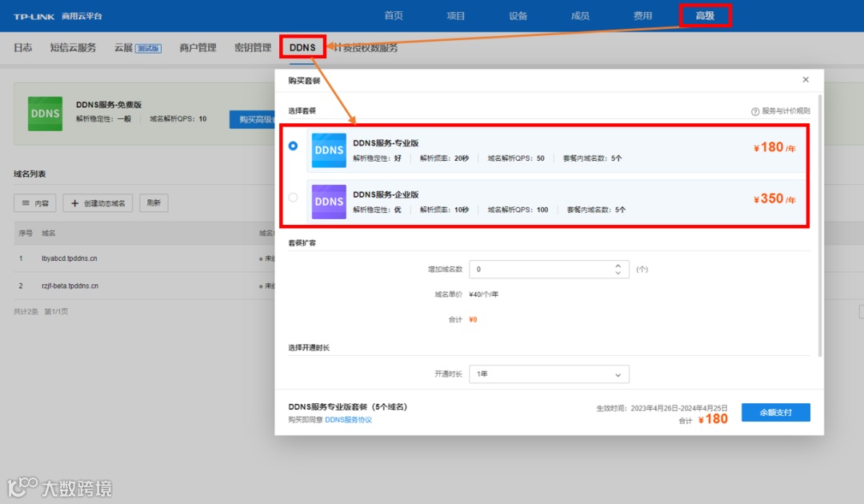The height and width of the screenshot is (504, 864).
Task: Switch to the DDNS tab
Action: 302,48
